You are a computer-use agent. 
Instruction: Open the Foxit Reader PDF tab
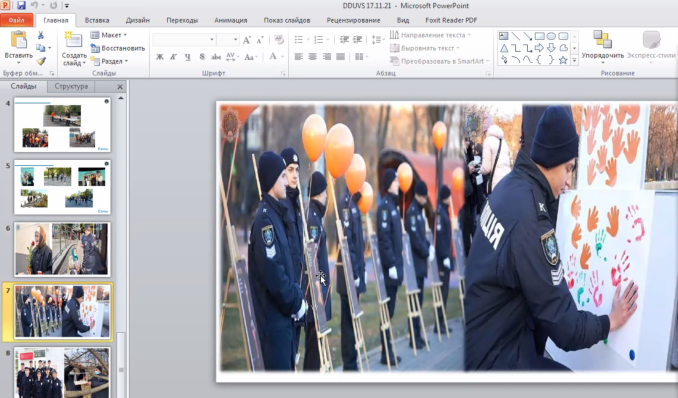coord(451,20)
